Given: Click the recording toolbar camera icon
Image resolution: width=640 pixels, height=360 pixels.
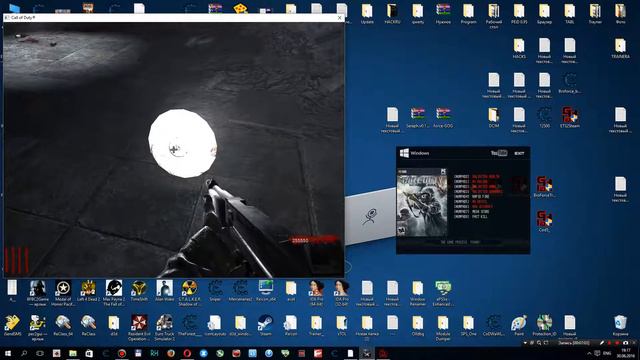Looking at the screenshot, I should tap(626, 343).
